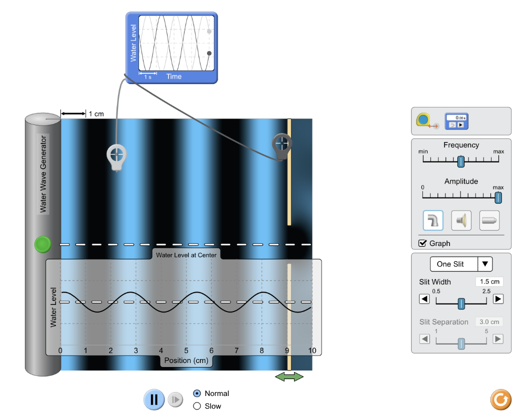Image resolution: width=512 pixels, height=420 pixels.
Task: Click the Slit Width value field showing 1.5 cm
Action: [x=489, y=281]
